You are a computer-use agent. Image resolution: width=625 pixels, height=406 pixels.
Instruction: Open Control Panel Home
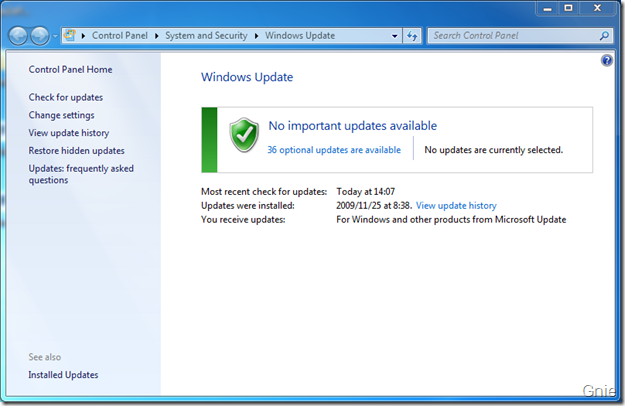70,70
